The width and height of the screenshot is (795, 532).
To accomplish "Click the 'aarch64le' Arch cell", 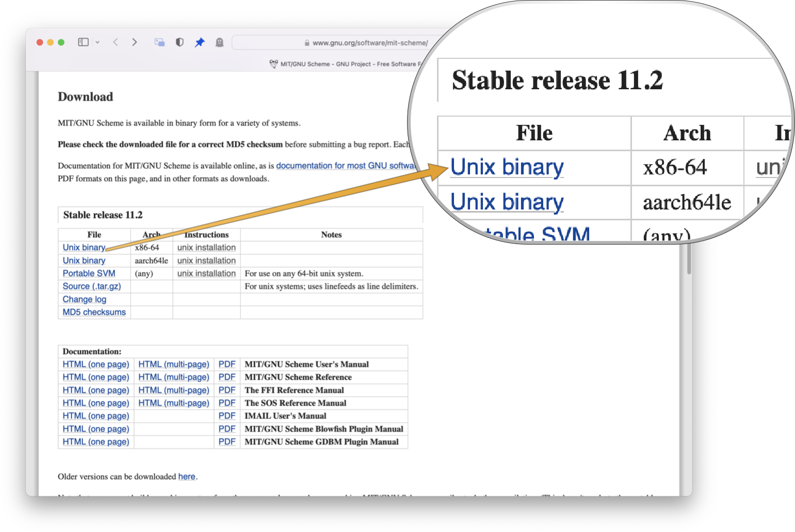I will (x=152, y=261).
